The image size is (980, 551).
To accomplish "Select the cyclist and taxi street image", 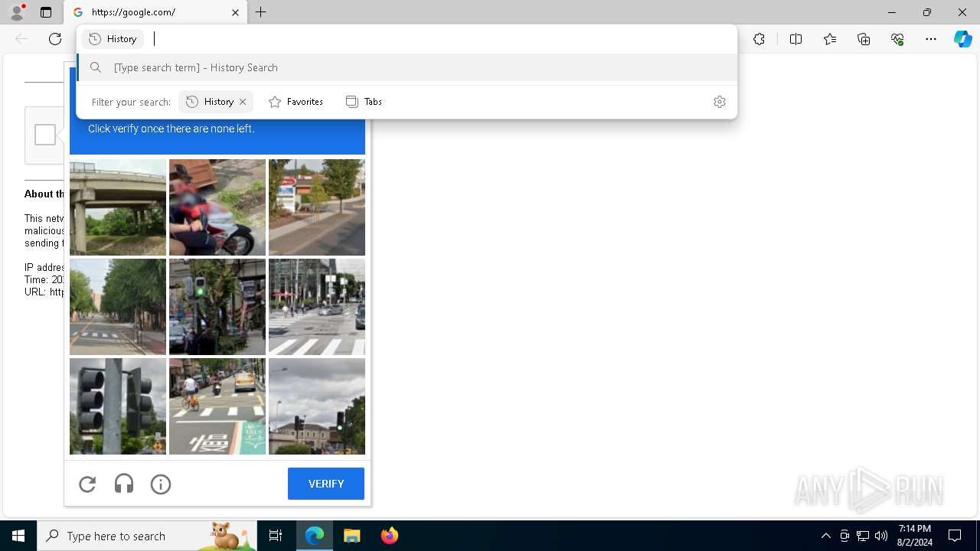I will coord(217,406).
